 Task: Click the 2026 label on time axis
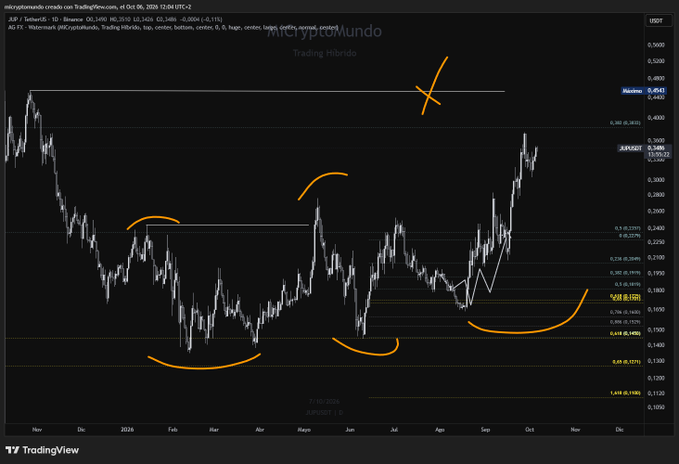point(127,430)
